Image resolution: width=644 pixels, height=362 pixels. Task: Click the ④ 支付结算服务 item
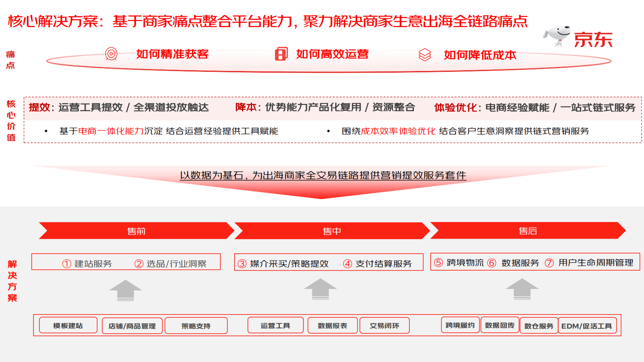377,263
